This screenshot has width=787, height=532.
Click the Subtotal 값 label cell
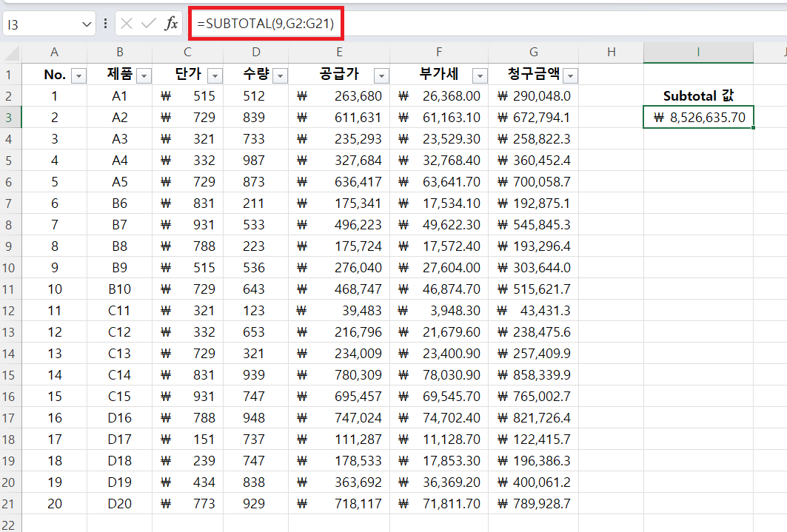pos(698,95)
